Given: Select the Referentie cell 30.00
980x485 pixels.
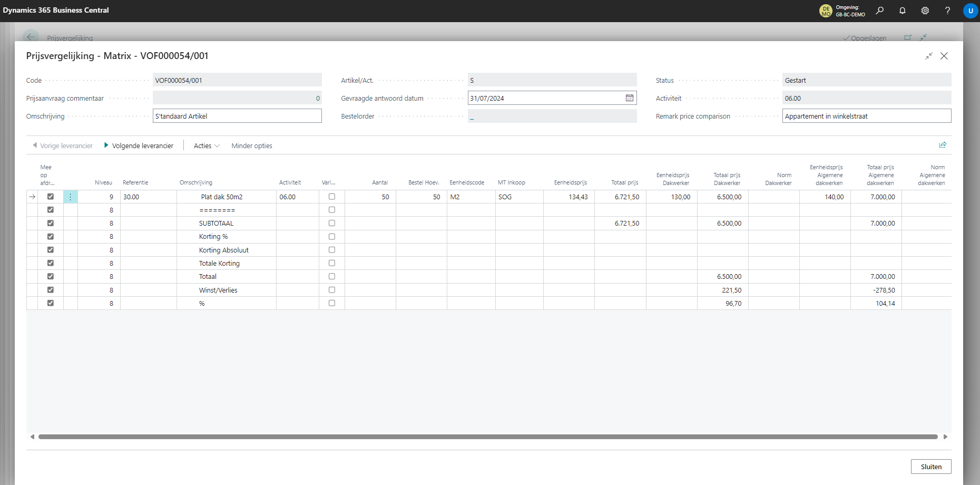Looking at the screenshot, I should 149,197.
